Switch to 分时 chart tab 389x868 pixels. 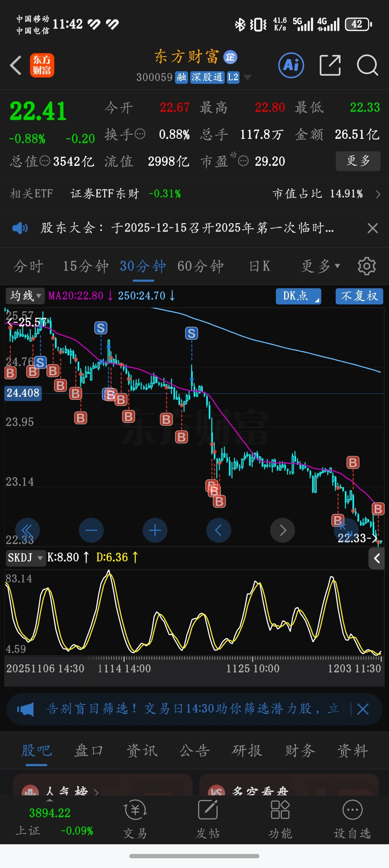(x=28, y=266)
